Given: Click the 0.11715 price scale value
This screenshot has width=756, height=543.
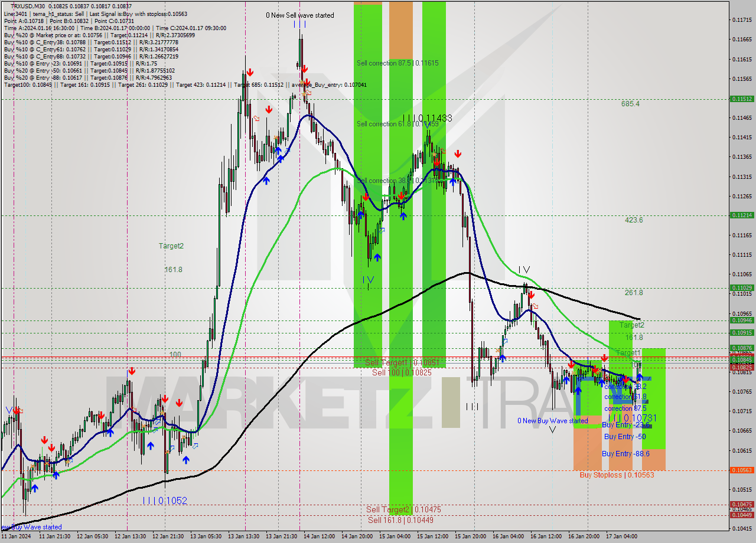Looking at the screenshot, I should pos(741,20).
